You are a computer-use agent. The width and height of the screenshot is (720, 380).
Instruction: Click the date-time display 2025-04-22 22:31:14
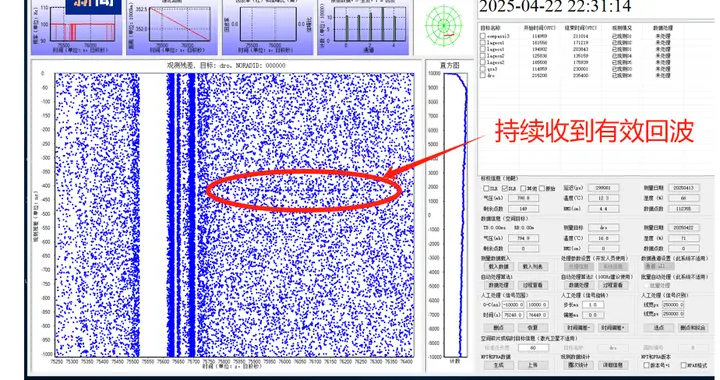[x=555, y=6]
